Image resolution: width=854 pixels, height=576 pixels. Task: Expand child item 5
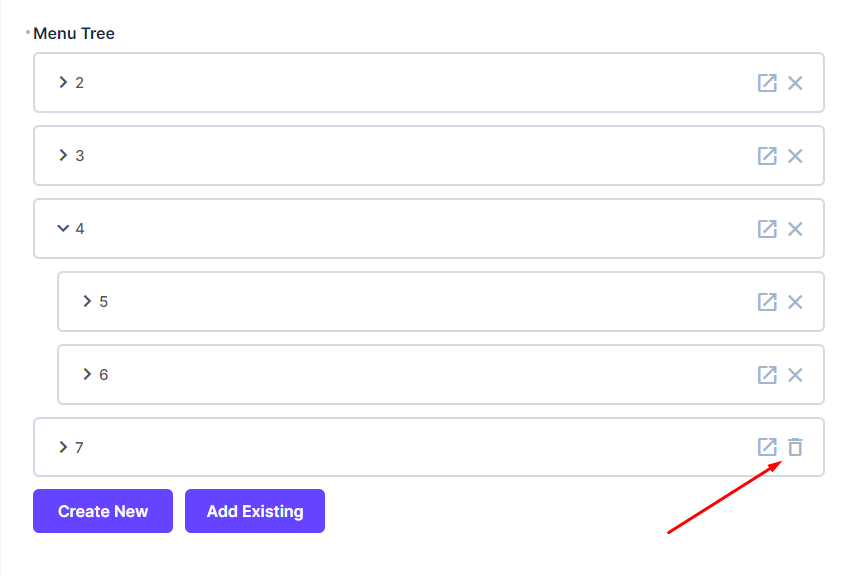pyautogui.click(x=87, y=301)
